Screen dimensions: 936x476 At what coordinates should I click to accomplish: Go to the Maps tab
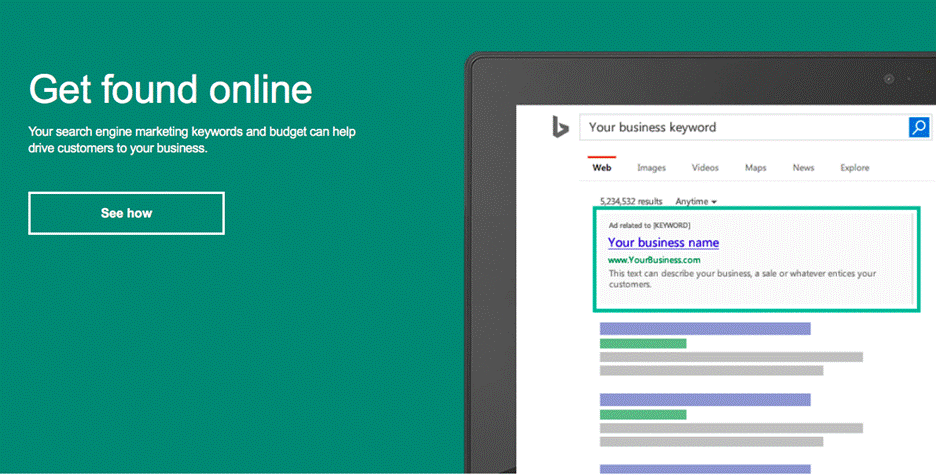click(756, 168)
